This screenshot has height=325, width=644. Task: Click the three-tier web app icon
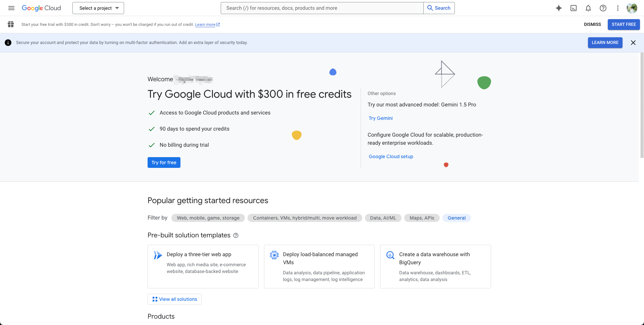158,255
